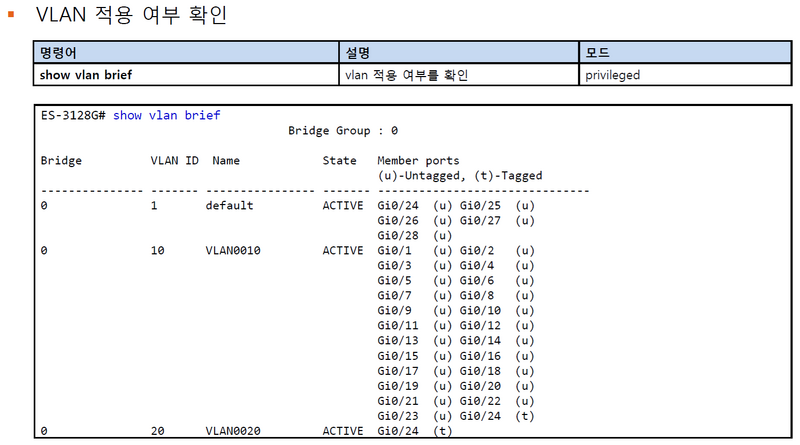This screenshot has width=800, height=445.
Task: Click the '설명' table header cell
Action: click(459, 53)
